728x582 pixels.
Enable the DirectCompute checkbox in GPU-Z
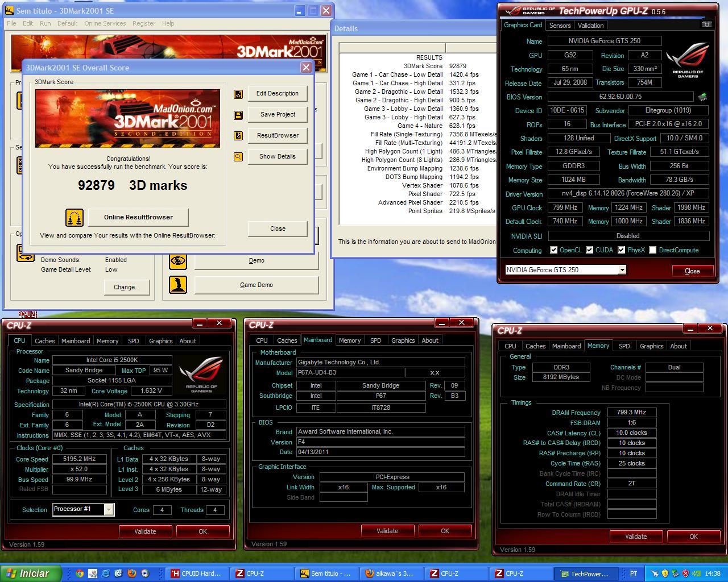pyautogui.click(x=653, y=250)
